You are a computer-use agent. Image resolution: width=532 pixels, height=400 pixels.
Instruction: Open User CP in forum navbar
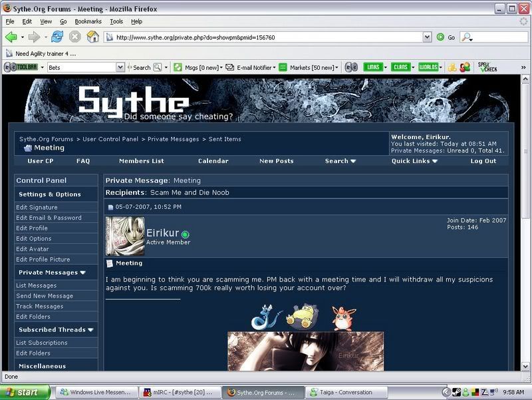click(x=41, y=161)
